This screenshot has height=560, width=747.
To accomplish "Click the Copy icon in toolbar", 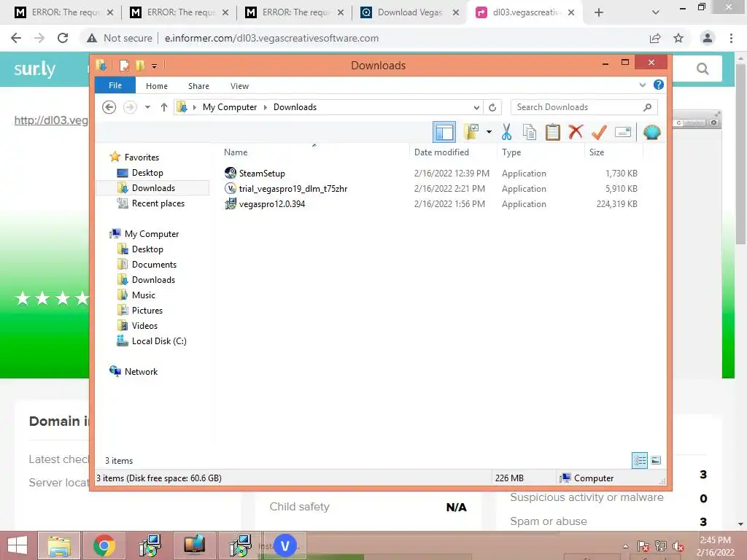I will coord(530,132).
